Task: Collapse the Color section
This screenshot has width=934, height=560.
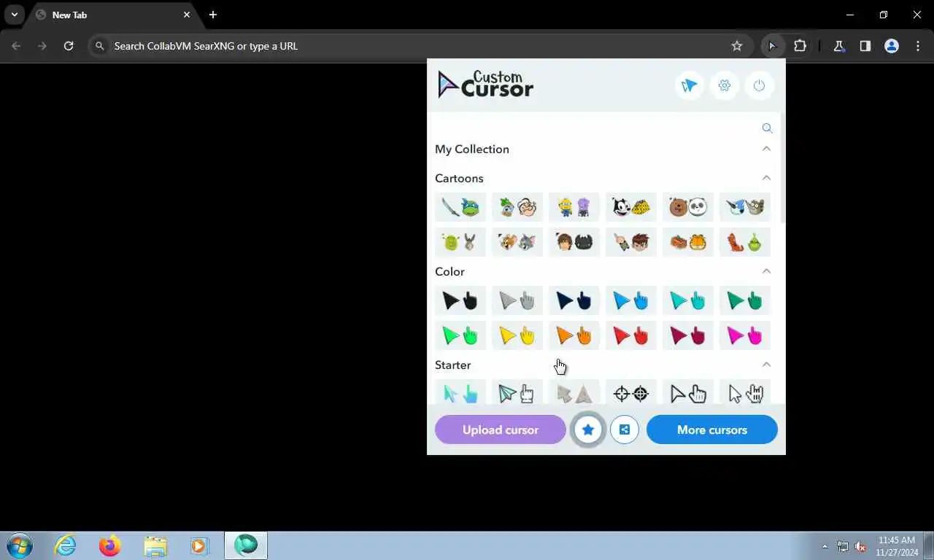Action: (x=766, y=271)
